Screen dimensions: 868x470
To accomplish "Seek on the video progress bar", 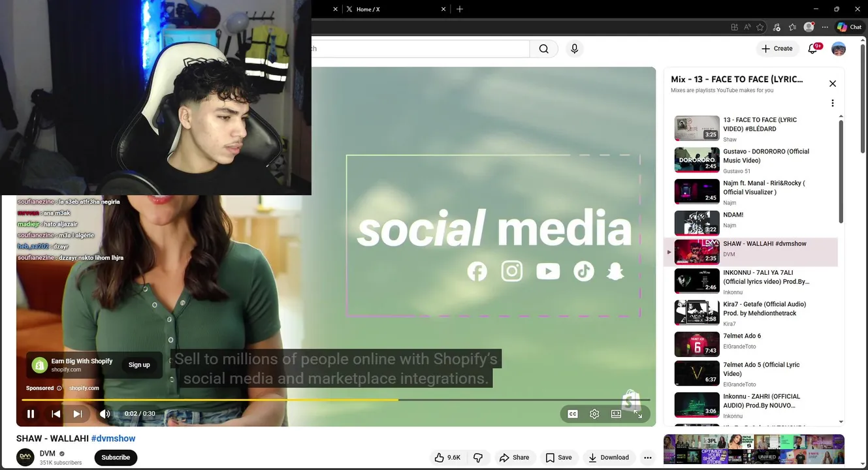I will pos(336,399).
